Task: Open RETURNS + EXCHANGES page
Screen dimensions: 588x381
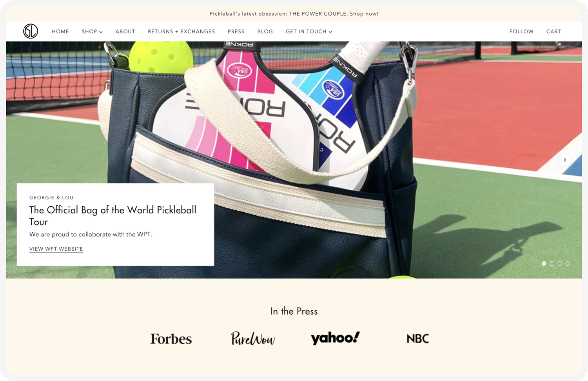Action: coord(181,31)
